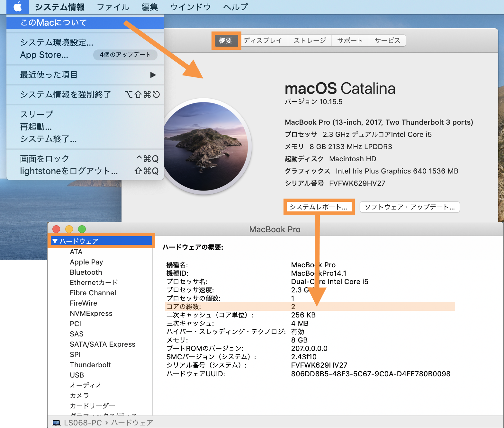This screenshot has height=428, width=504.
Task: Click the システムレポート... button
Action: [319, 207]
